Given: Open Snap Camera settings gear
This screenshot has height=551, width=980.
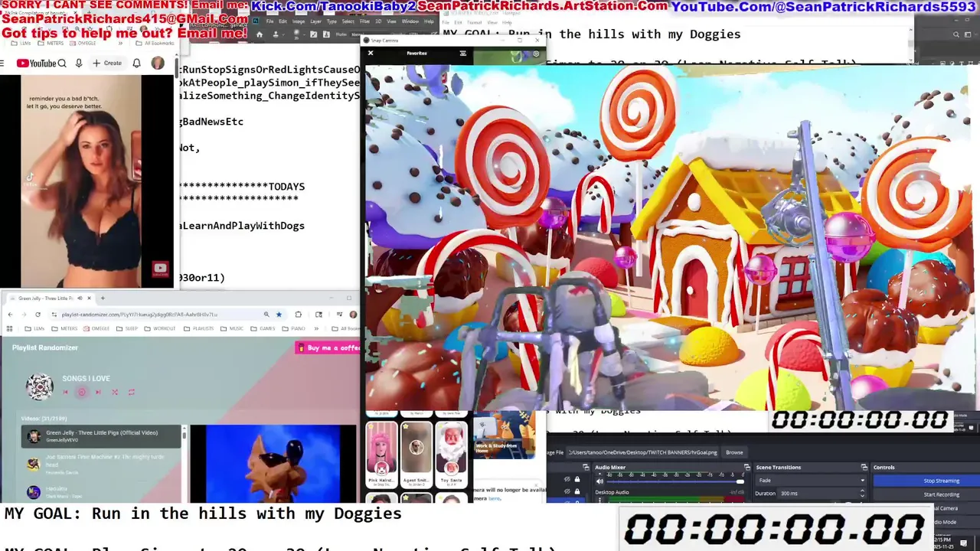Looking at the screenshot, I should (x=536, y=54).
